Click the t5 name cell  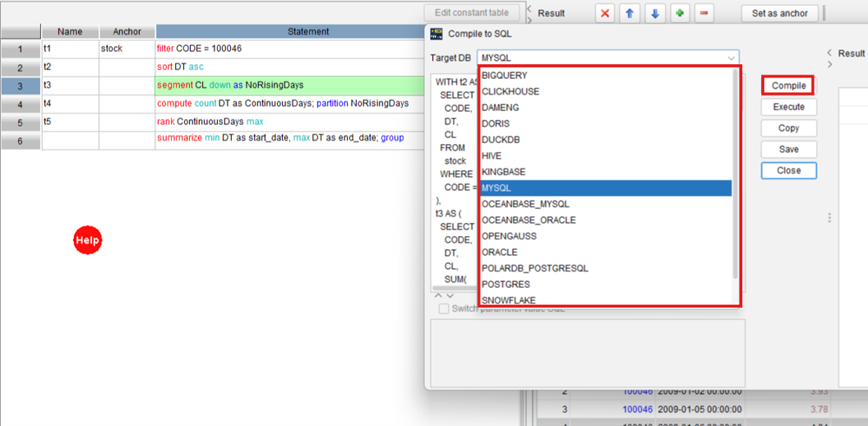71,122
